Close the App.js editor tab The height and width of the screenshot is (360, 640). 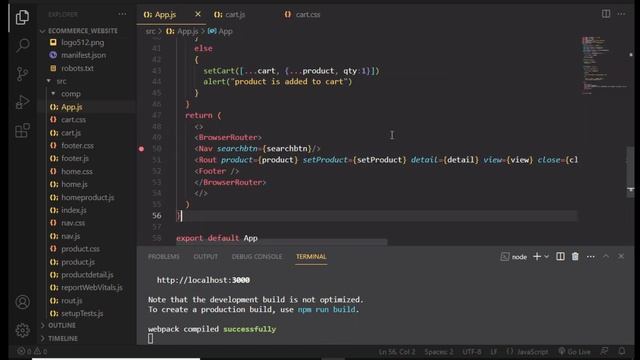tap(198, 14)
